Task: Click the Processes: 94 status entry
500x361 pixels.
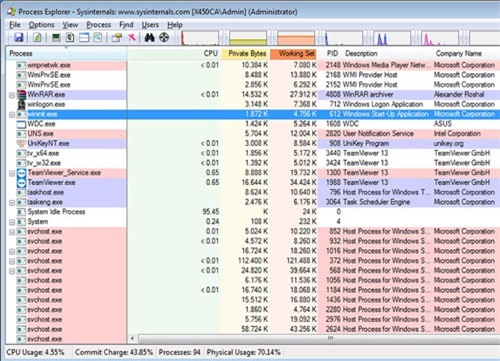Action: [179, 352]
